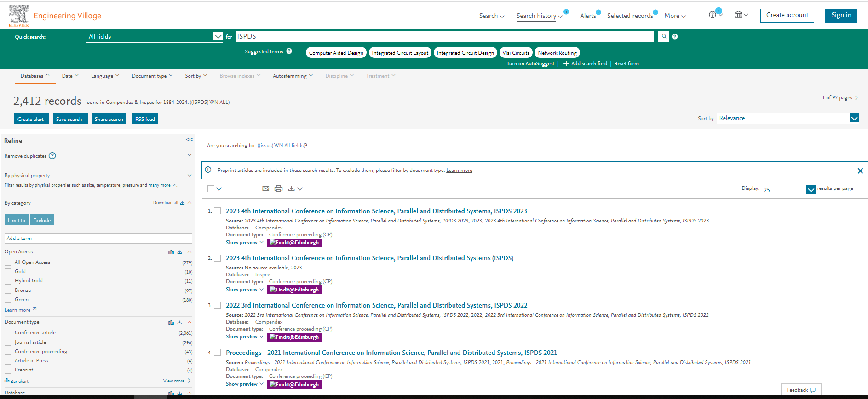Click the RSS feed button
Viewport: 868px width, 399px height.
click(145, 119)
